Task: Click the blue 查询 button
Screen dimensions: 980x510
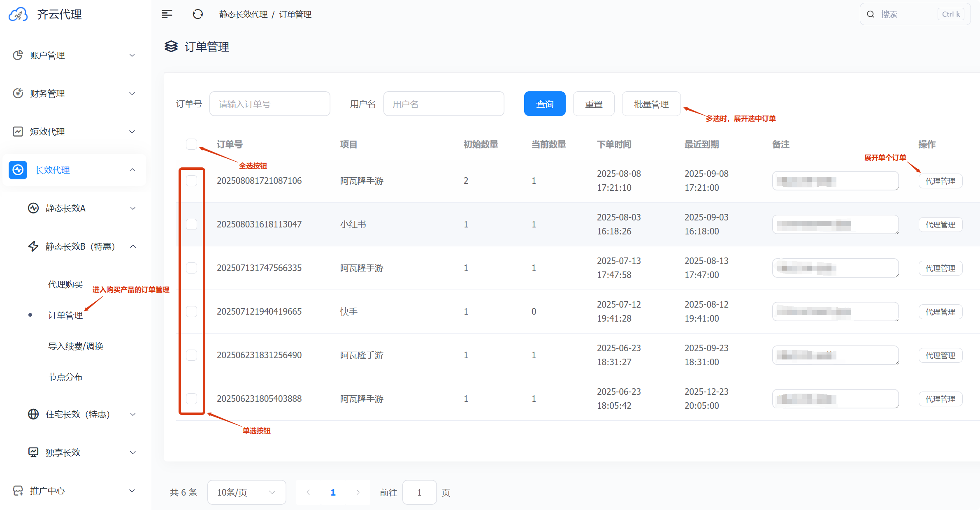Action: [545, 104]
